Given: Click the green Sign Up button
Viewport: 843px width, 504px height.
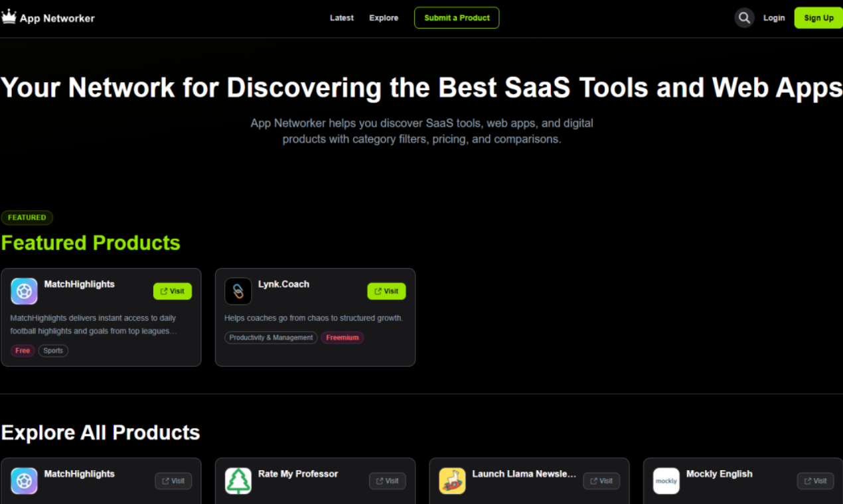Looking at the screenshot, I should coord(818,18).
